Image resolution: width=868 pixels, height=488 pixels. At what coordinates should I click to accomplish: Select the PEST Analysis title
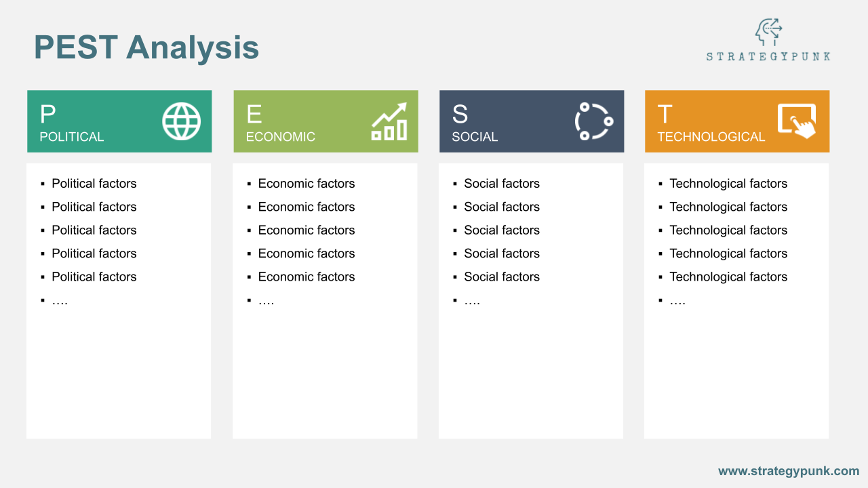tap(146, 48)
